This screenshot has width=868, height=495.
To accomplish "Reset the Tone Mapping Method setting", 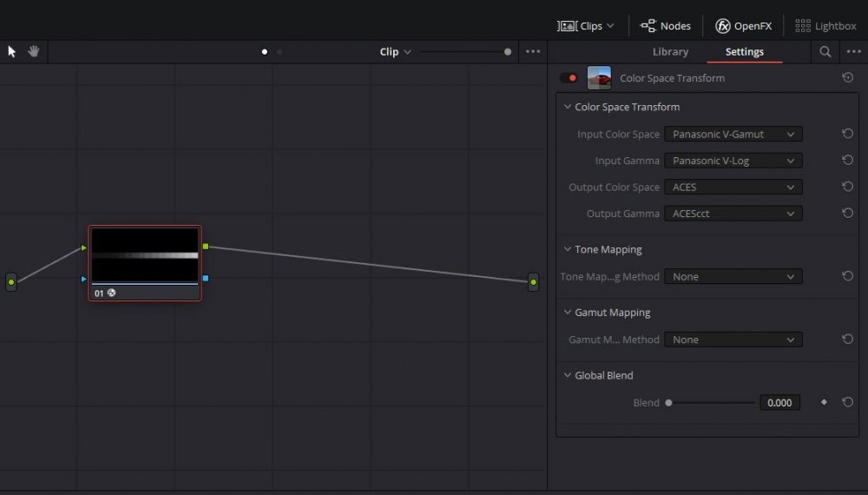I will [847, 277].
